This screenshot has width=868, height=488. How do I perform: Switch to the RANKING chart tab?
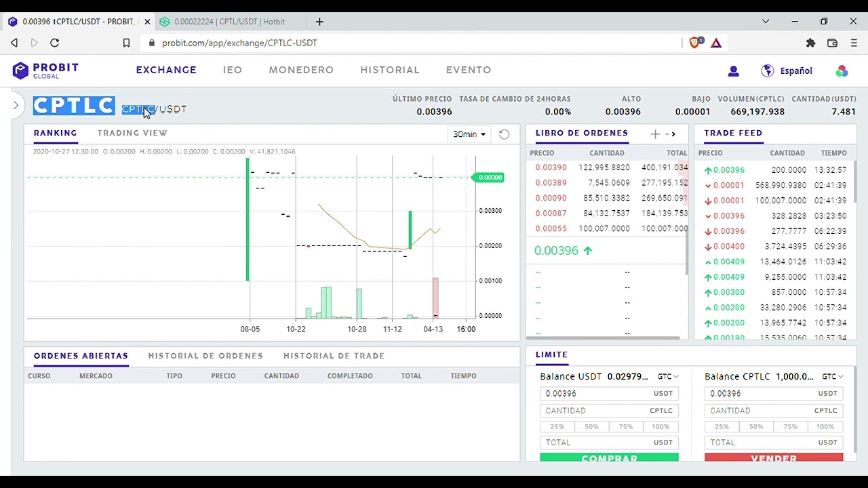(56, 133)
